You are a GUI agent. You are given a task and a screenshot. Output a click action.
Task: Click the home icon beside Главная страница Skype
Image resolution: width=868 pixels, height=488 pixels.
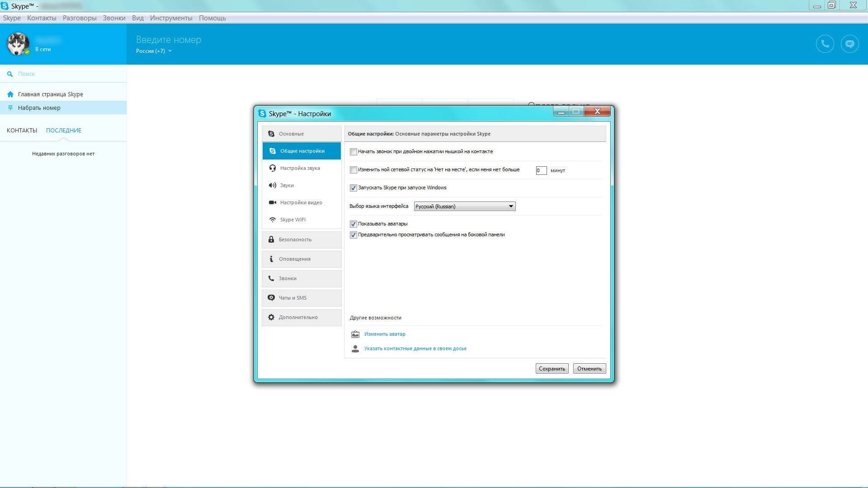point(10,94)
